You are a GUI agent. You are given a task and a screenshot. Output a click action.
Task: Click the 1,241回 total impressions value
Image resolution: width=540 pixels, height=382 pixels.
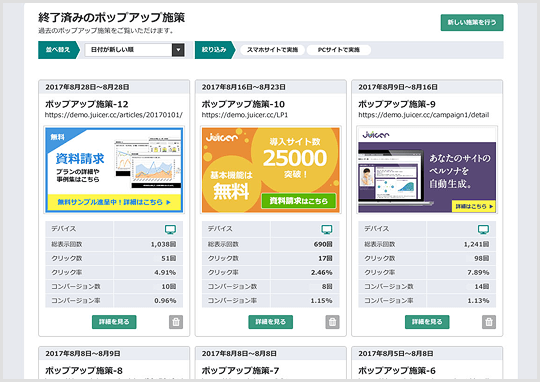click(x=476, y=244)
